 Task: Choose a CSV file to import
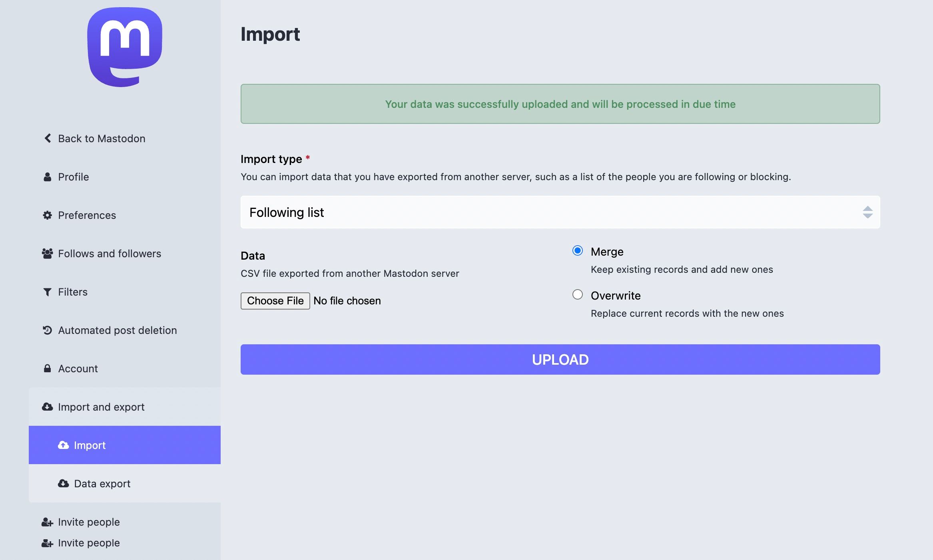click(x=276, y=300)
